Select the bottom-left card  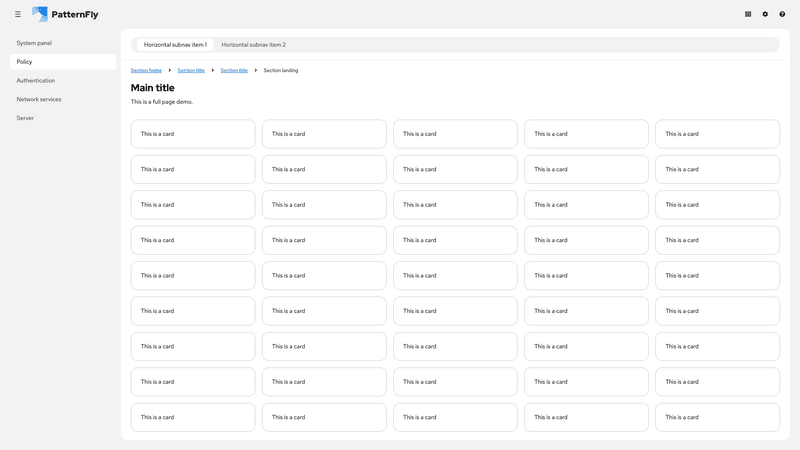point(193,417)
